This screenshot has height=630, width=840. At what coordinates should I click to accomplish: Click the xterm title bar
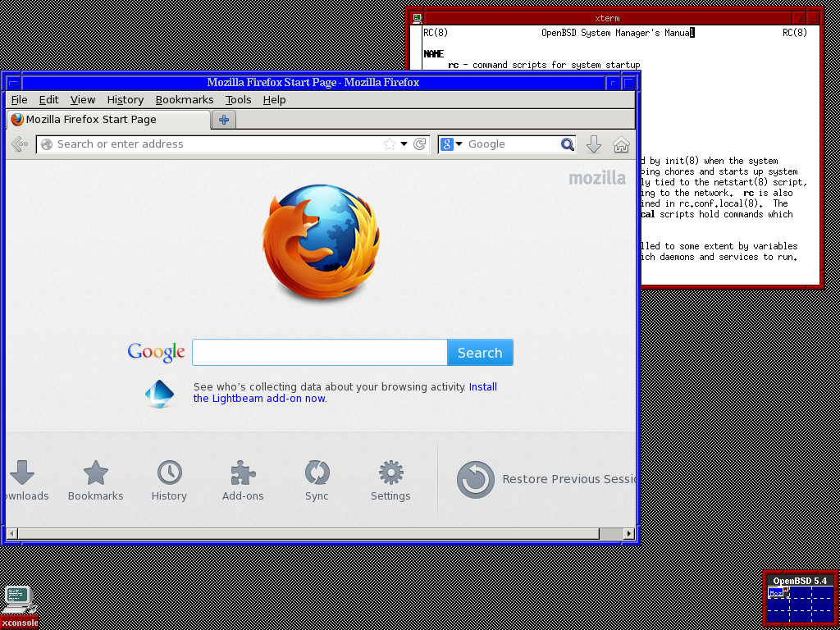[x=607, y=18]
